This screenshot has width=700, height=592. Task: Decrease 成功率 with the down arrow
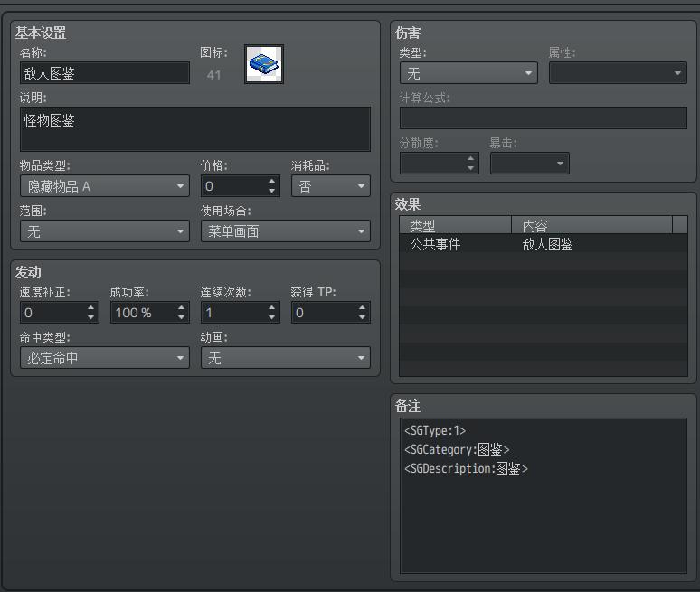pyautogui.click(x=181, y=317)
